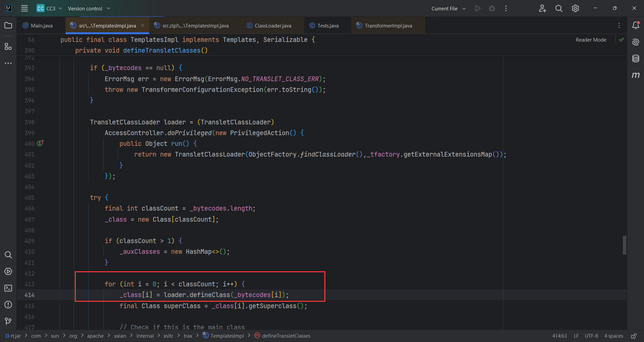Open the line:column 414:63 indicator
644x342 pixels.
click(559, 336)
